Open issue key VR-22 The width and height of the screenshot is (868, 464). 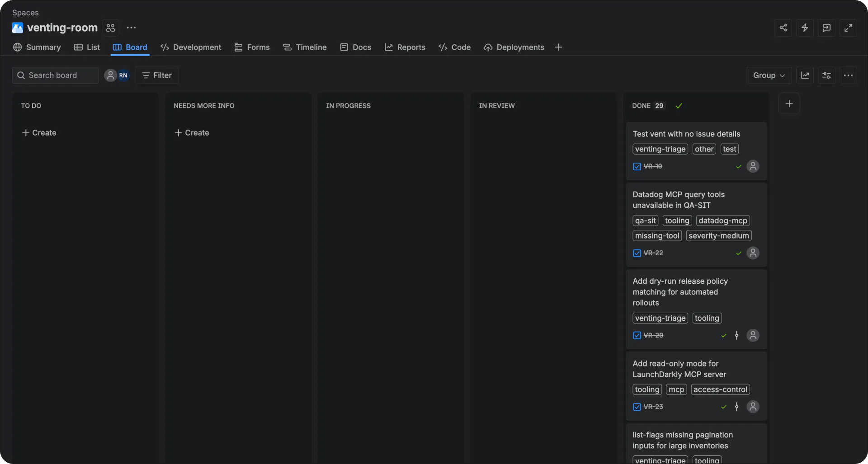tap(653, 253)
